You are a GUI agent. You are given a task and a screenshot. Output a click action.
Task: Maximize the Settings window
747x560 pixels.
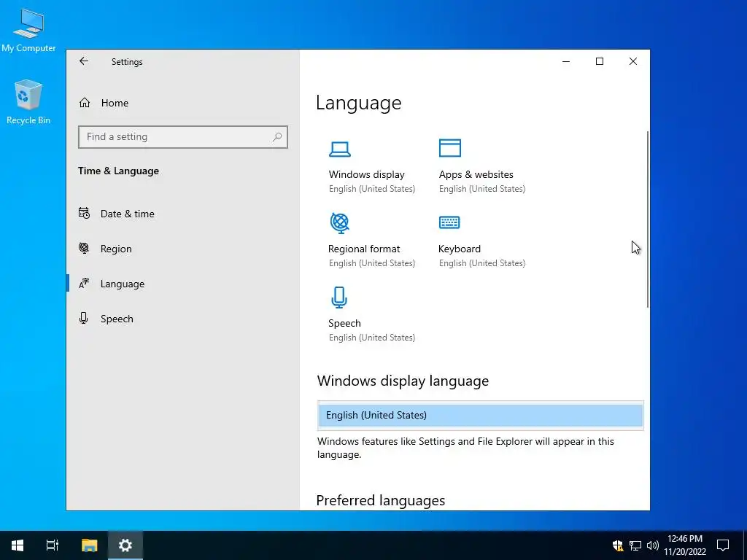tap(600, 61)
